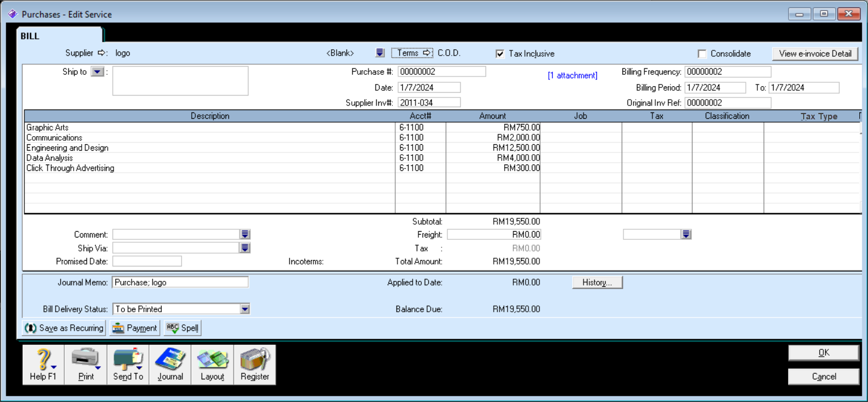868x402 pixels.
Task: Expand the Ship to dropdown
Action: [97, 72]
